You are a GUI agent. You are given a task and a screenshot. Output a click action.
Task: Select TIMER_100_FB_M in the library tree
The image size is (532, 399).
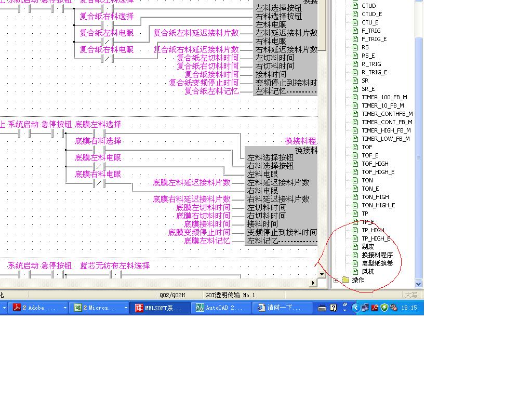point(384,97)
